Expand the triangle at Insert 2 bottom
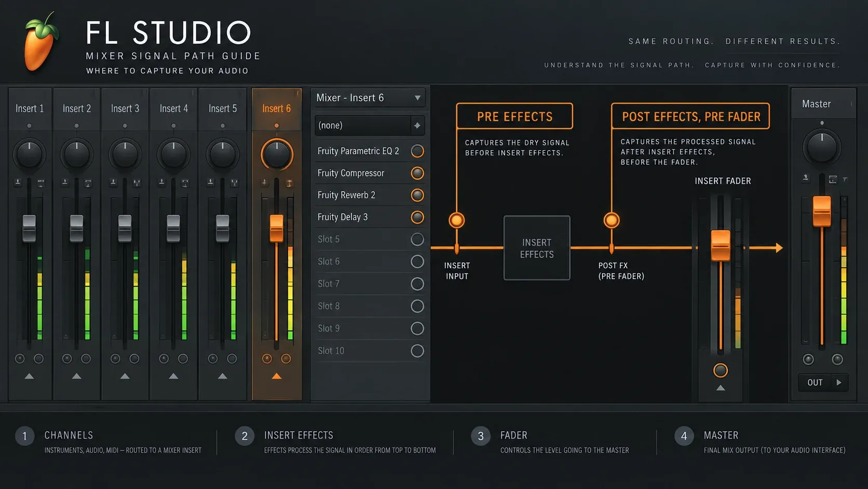The width and height of the screenshot is (868, 489). pyautogui.click(x=77, y=376)
